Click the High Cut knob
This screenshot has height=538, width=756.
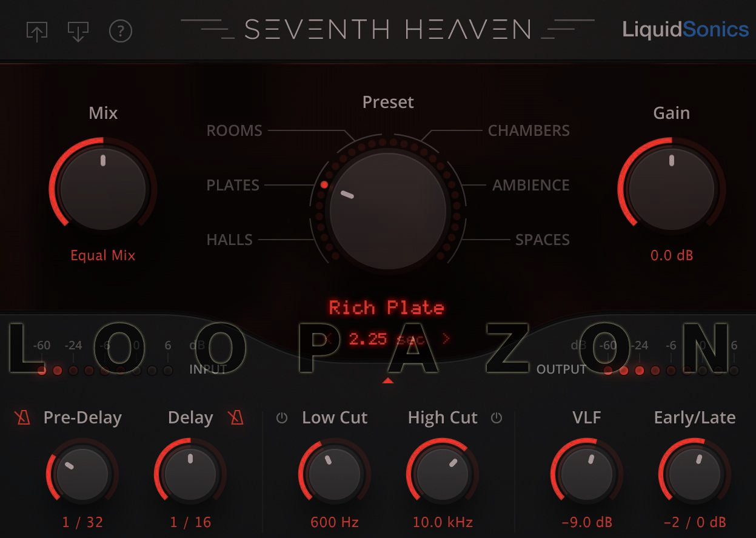pyautogui.click(x=443, y=475)
